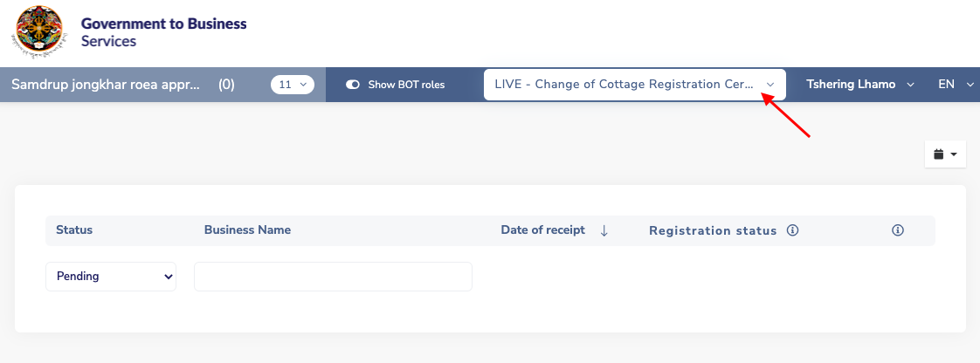
Task: Sort by the Status column header
Action: click(73, 229)
